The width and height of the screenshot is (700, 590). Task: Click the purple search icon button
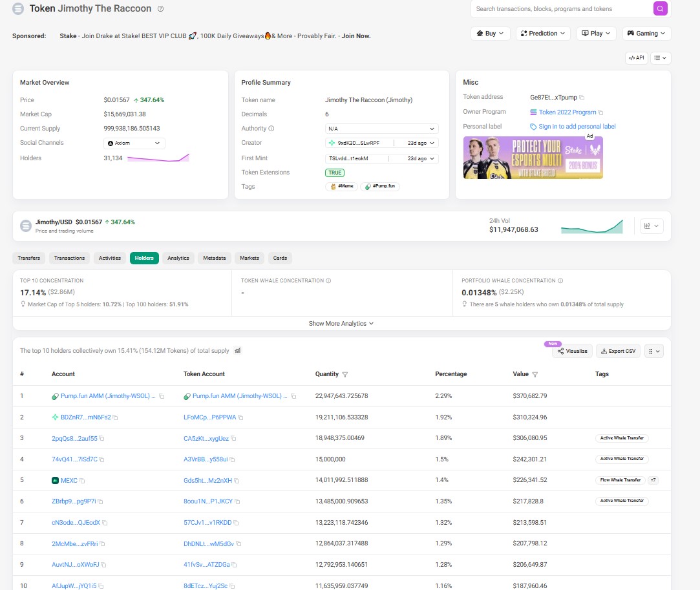(660, 8)
